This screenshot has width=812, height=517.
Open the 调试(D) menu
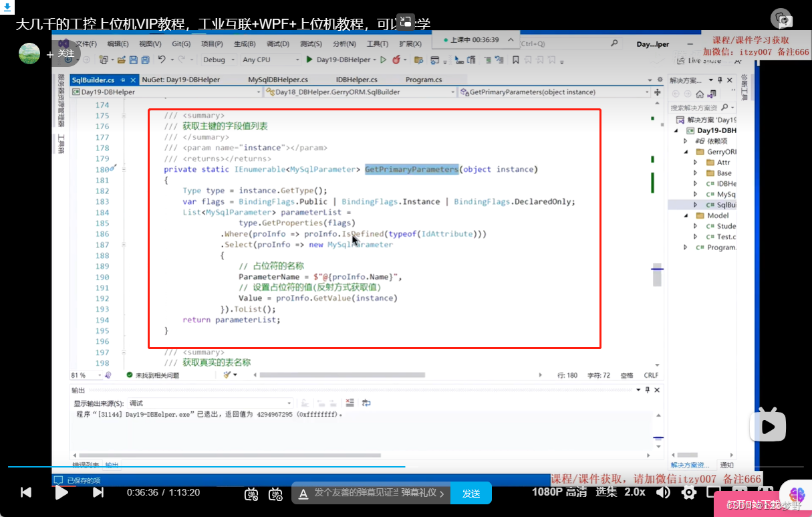click(277, 43)
